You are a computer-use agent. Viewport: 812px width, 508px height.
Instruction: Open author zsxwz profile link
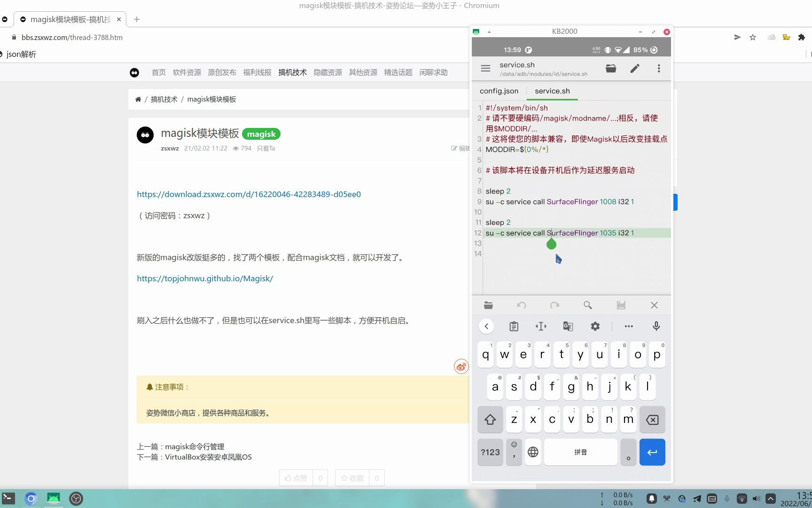click(x=170, y=148)
